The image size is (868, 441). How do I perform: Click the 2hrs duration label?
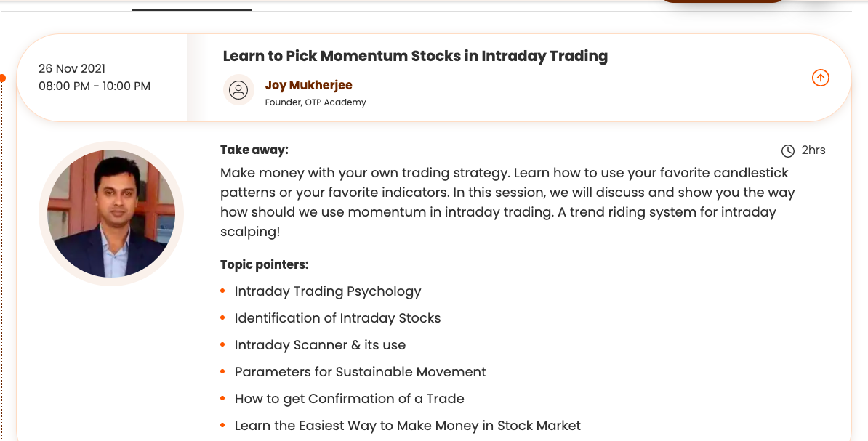tap(813, 150)
